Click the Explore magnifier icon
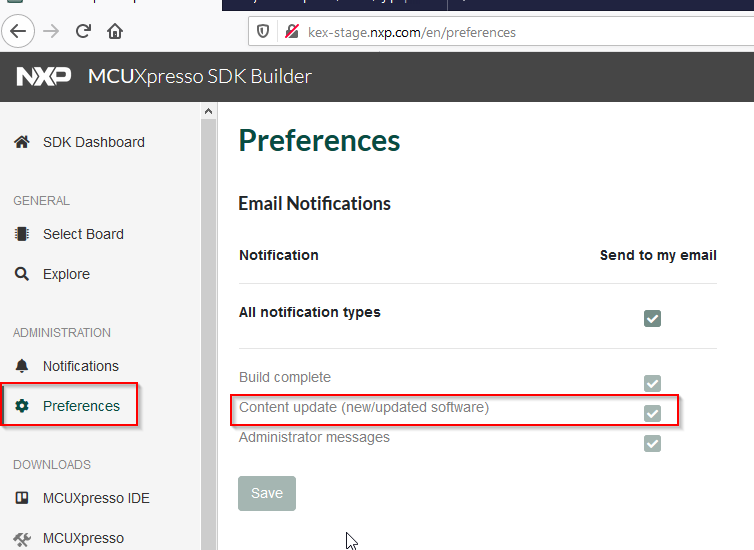Screen dimensions: 754x550 [x=22, y=274]
